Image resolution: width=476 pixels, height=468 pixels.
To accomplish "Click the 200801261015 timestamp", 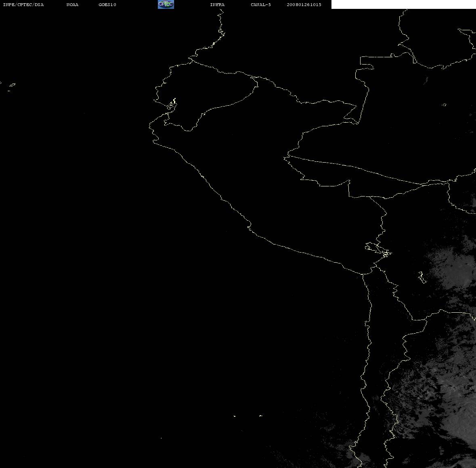I will tap(304, 4).
